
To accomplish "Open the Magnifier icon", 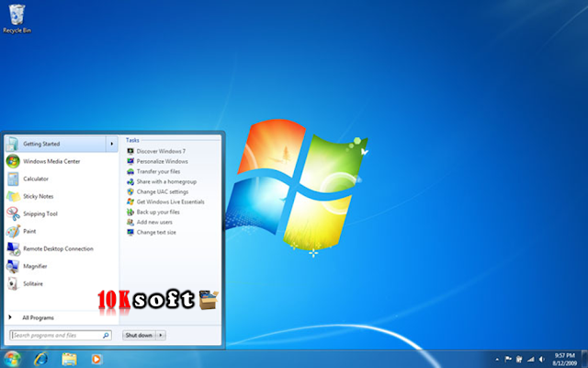I will pyautogui.click(x=13, y=266).
